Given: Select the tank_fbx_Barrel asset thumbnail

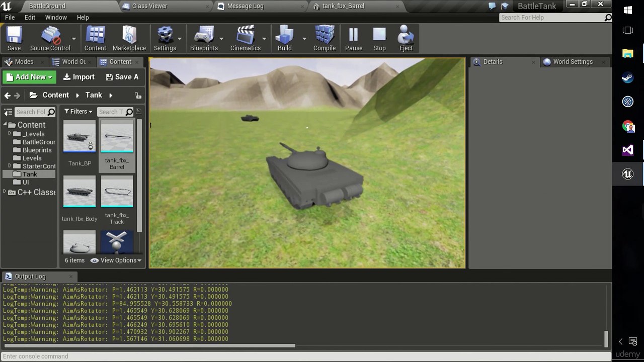Looking at the screenshot, I should click(117, 136).
